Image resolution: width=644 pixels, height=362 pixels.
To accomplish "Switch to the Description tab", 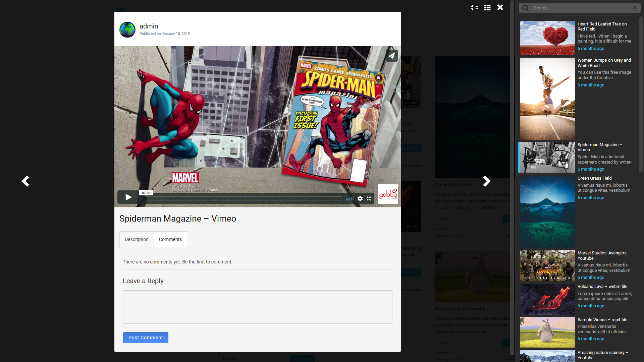I will pos(137,239).
